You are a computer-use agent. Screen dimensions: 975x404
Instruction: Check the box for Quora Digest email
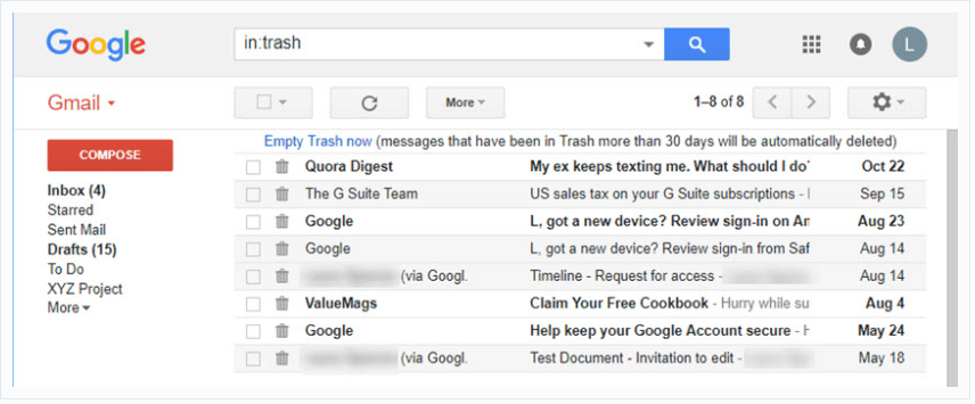[x=253, y=167]
